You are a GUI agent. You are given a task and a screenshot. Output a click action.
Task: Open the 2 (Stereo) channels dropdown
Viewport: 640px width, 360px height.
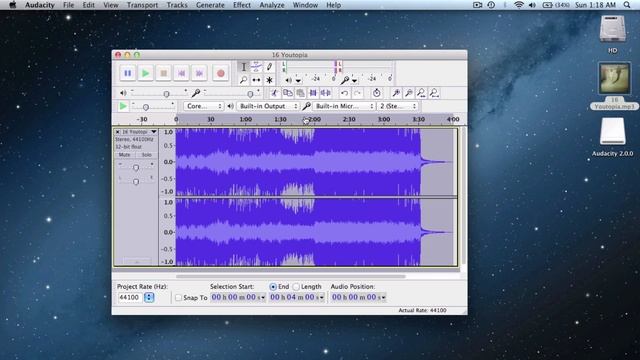coord(398,106)
